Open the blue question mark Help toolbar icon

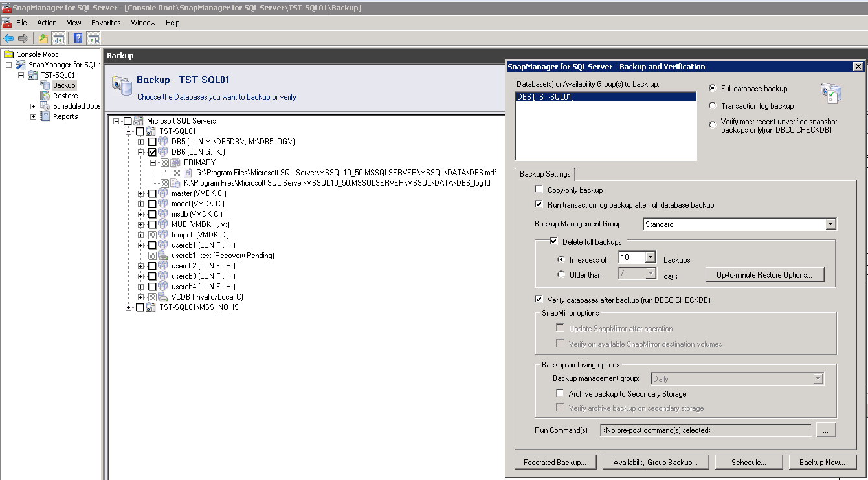pos(78,38)
